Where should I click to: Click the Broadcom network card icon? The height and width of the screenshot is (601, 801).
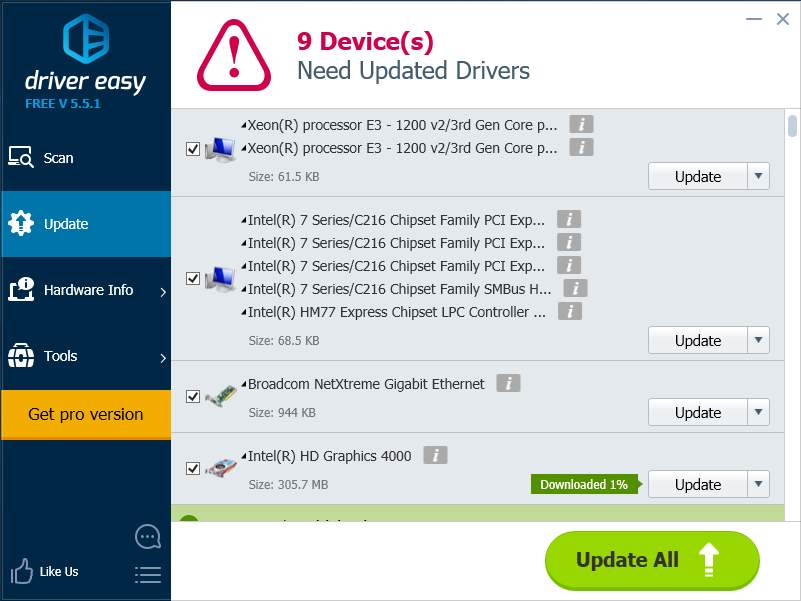click(221, 396)
